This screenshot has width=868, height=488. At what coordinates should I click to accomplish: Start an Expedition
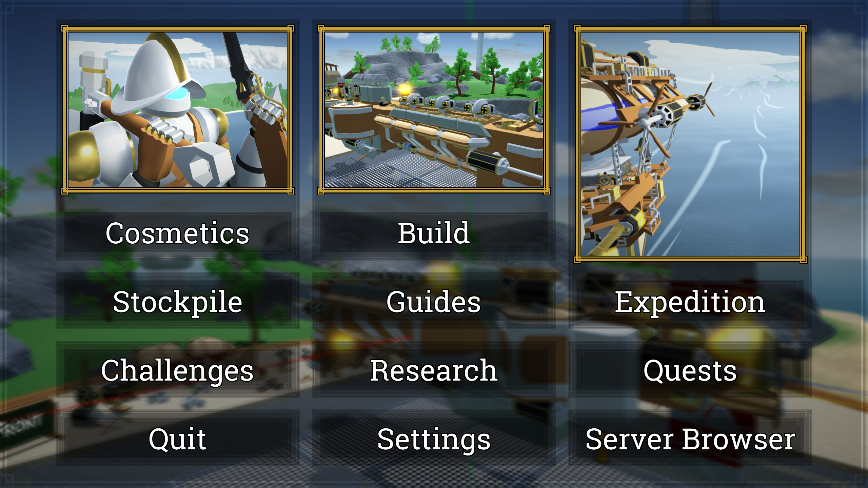690,302
